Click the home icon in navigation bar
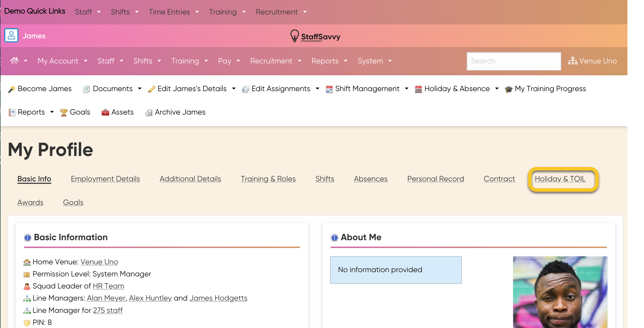 [14, 61]
